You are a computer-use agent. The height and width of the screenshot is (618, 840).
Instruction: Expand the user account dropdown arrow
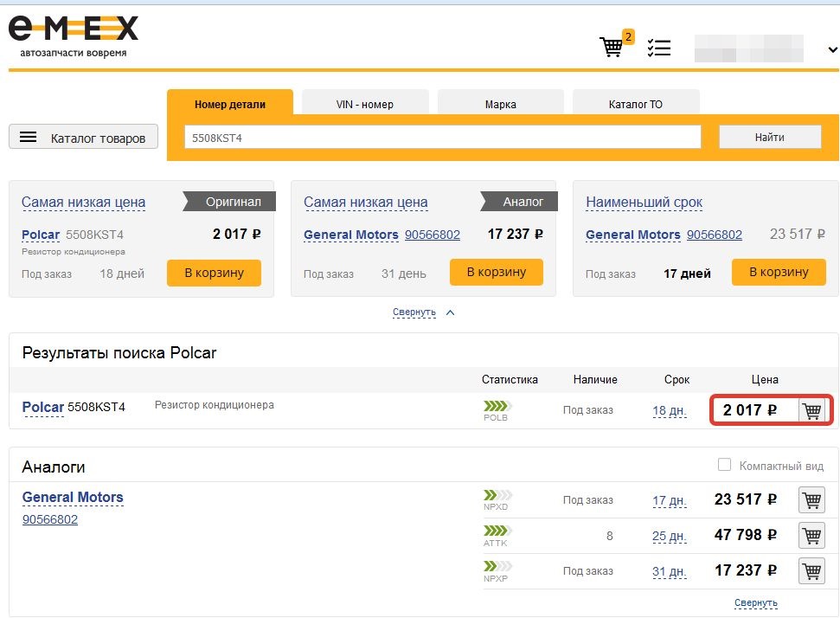tap(832, 49)
